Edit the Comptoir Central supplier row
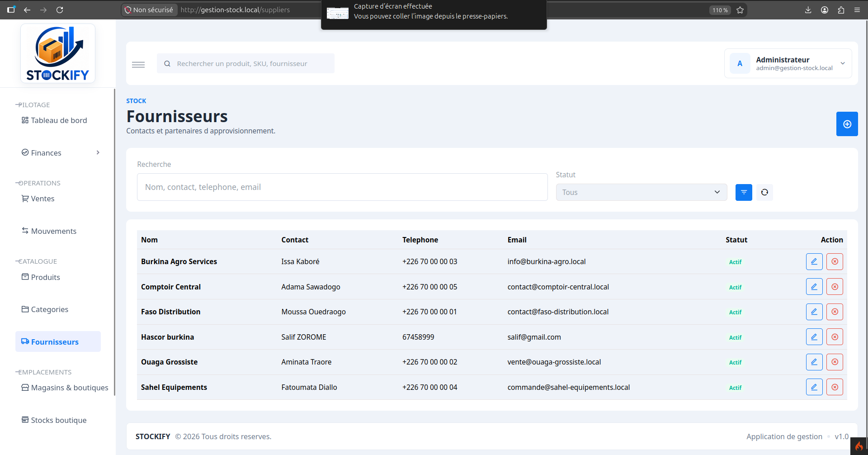Image resolution: width=868 pixels, height=455 pixels. (x=814, y=287)
